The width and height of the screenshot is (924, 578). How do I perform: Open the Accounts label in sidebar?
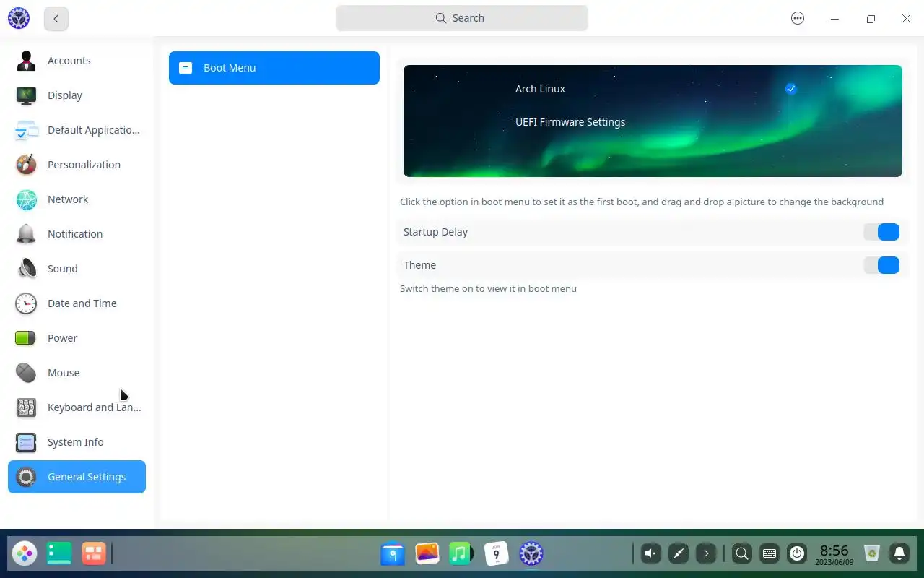pyautogui.click(x=69, y=61)
